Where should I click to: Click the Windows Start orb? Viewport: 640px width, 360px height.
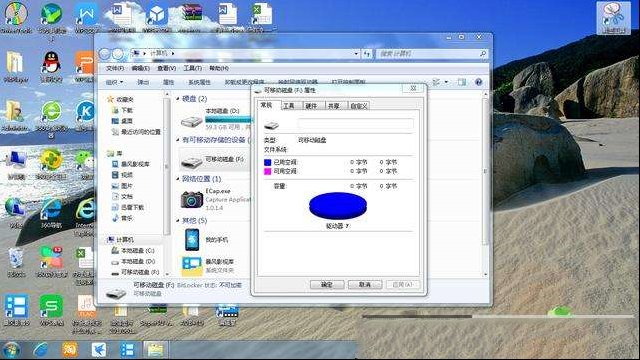pos(11,350)
